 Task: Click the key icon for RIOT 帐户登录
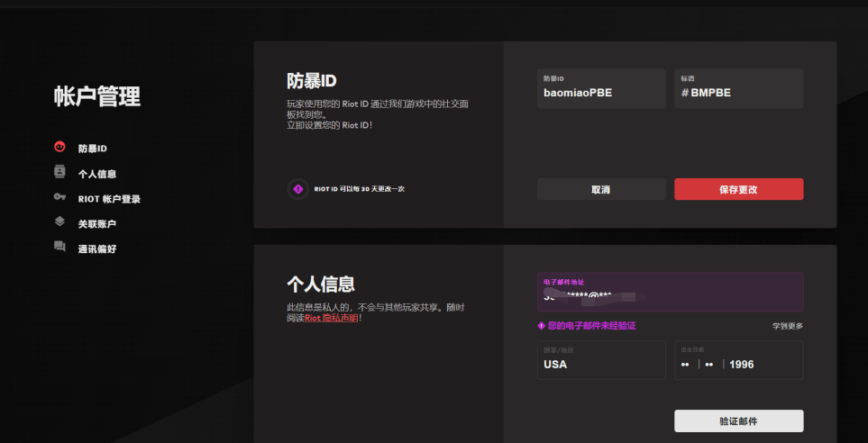(59, 197)
